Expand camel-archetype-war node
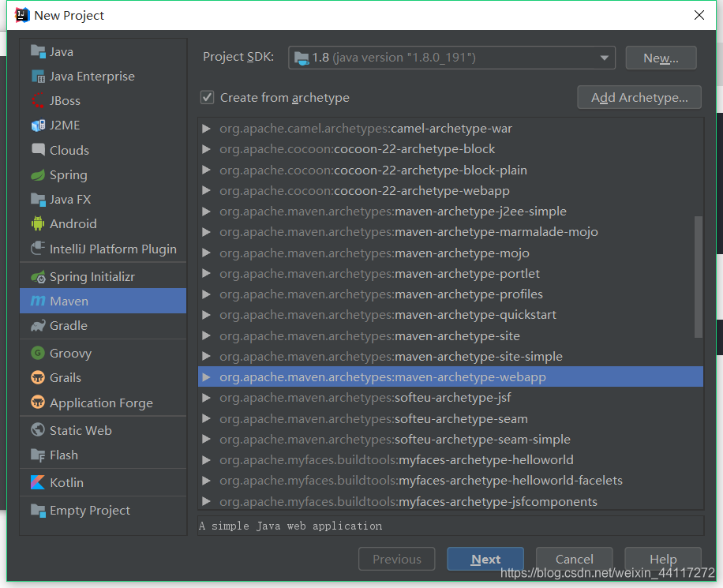723x588 pixels. click(x=207, y=129)
